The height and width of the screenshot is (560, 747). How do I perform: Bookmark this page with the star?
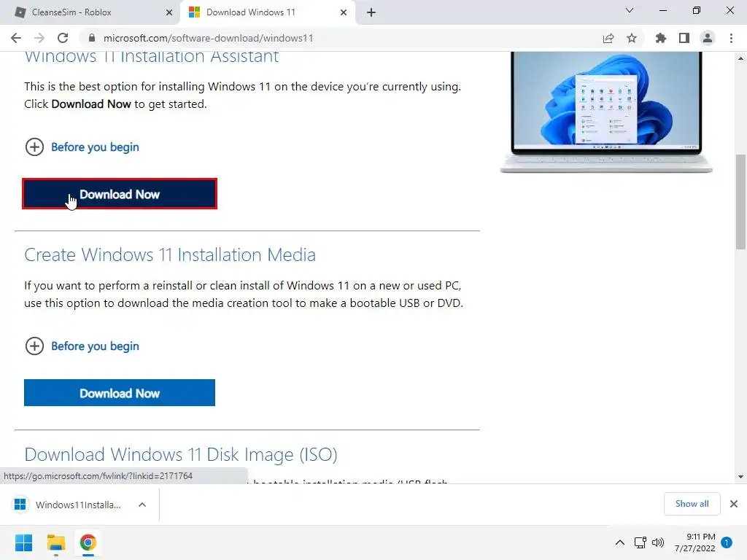(632, 38)
